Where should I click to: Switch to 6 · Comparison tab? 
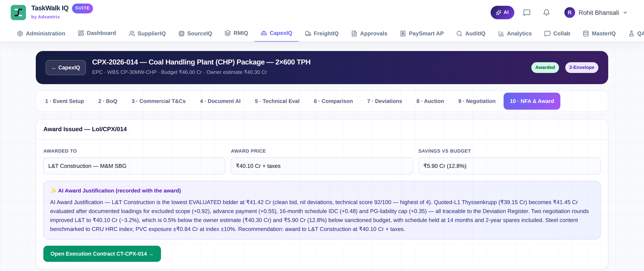pos(333,101)
